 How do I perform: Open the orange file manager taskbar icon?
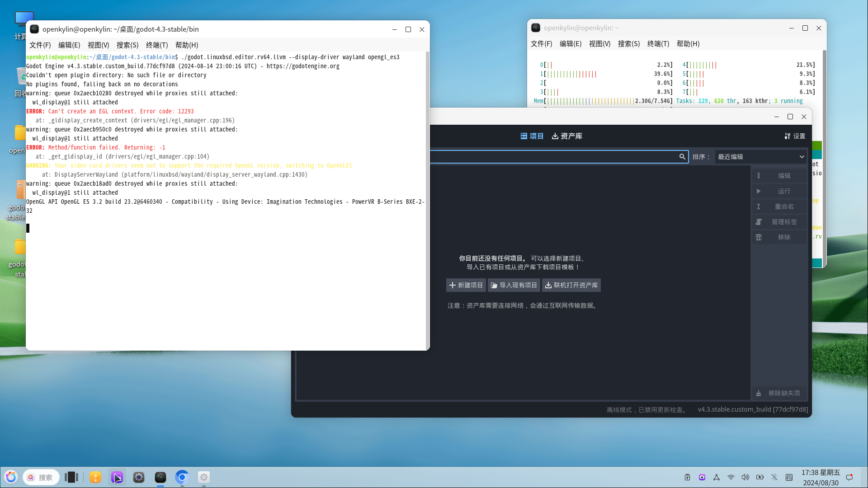click(x=95, y=477)
